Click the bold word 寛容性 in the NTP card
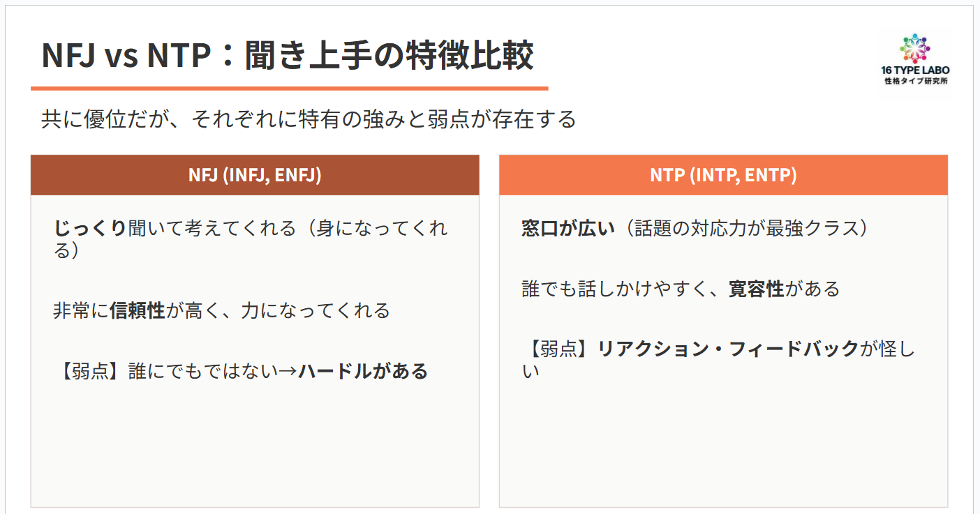Screen dimensions: 980x514 757,289
